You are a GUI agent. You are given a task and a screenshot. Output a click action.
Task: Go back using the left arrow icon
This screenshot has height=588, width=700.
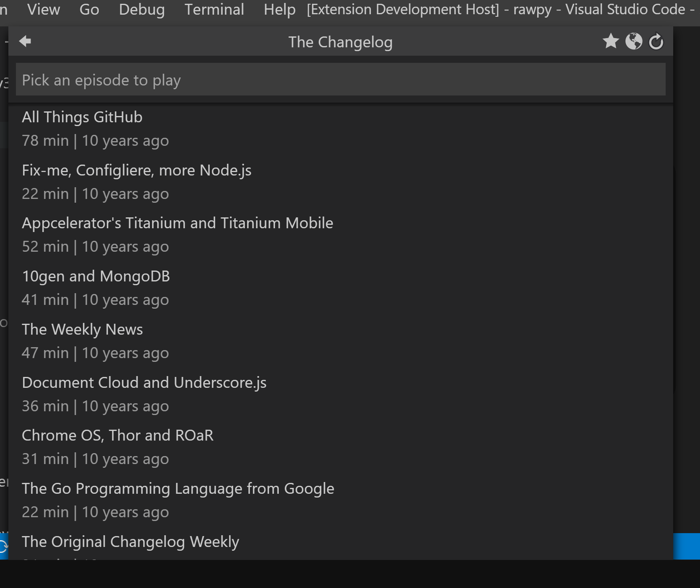click(26, 41)
